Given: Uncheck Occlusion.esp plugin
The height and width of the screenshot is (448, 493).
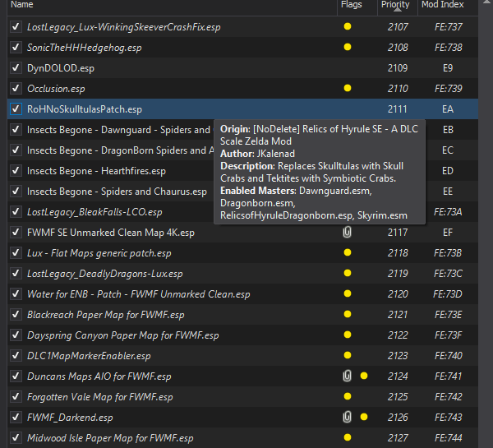Looking at the screenshot, I should 16,89.
